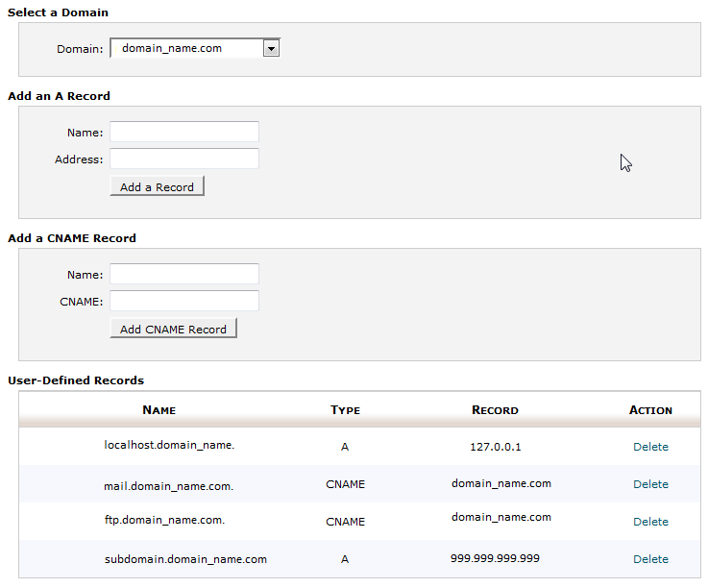Delete the ftp.domain_name.com. CNAME record
The width and height of the screenshot is (708, 588).
650,522
